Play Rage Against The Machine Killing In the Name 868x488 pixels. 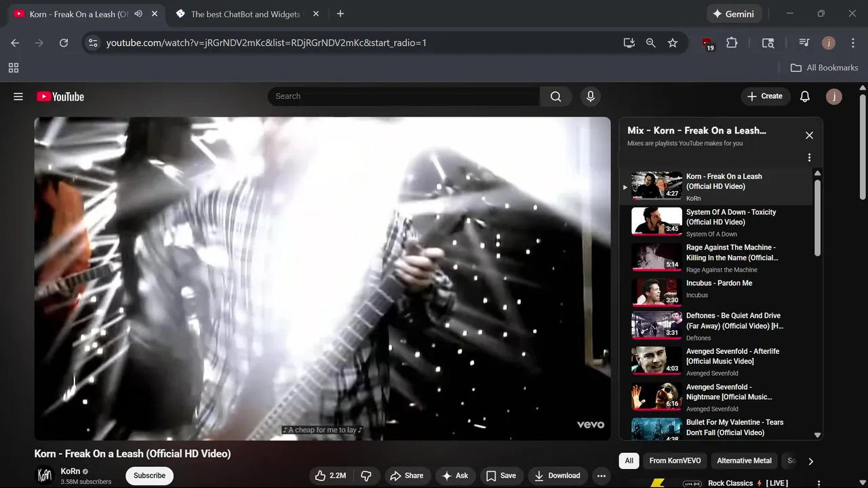tap(715, 258)
